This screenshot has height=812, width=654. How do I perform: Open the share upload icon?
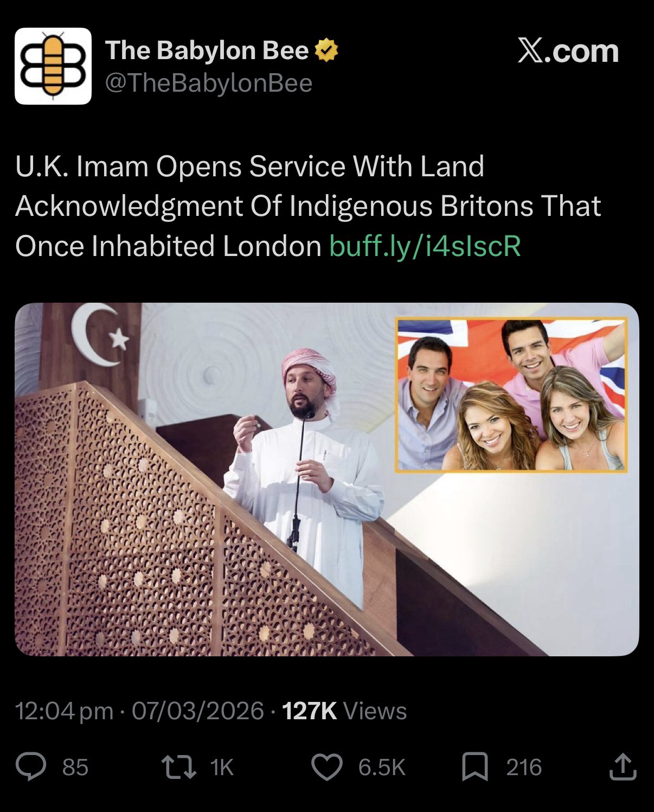point(623,767)
